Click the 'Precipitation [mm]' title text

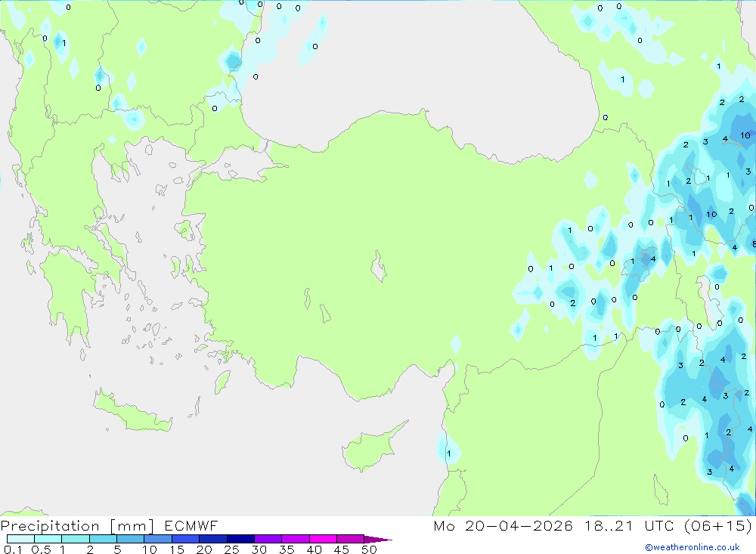pyautogui.click(x=77, y=526)
